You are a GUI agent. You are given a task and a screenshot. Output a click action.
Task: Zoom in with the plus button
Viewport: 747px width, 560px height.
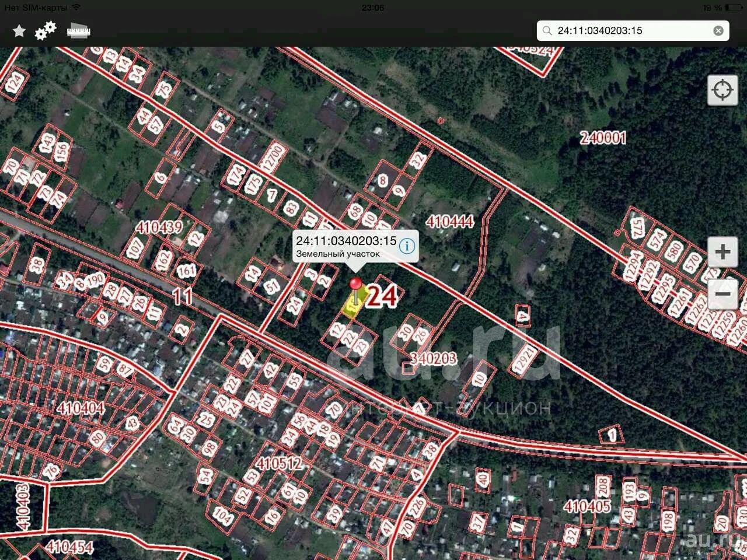(722, 252)
